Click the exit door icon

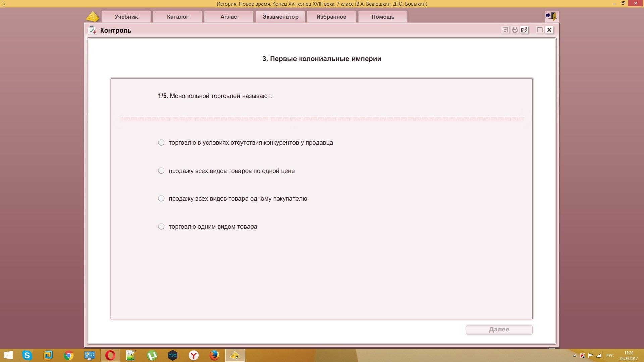551,16
